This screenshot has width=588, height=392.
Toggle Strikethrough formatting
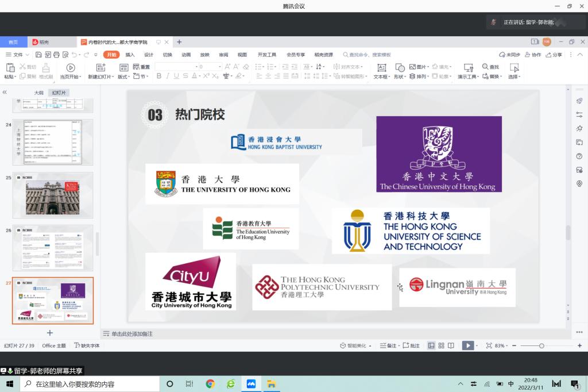coord(185,76)
